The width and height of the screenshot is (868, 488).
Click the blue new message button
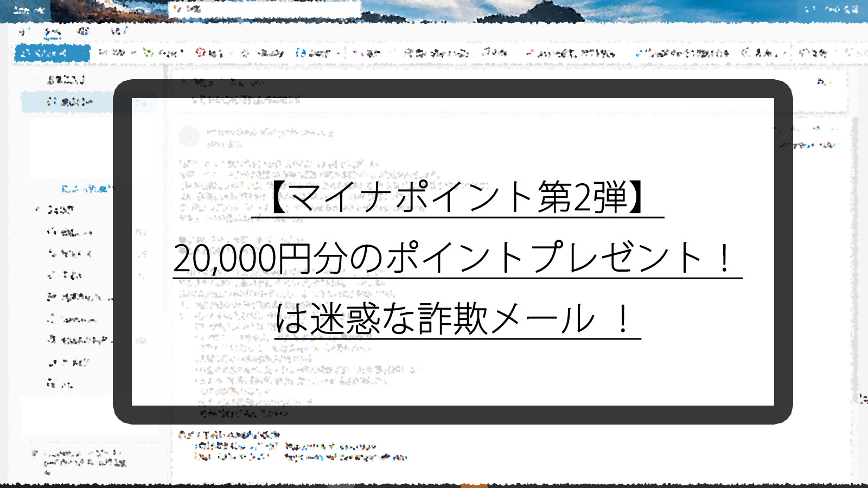52,53
